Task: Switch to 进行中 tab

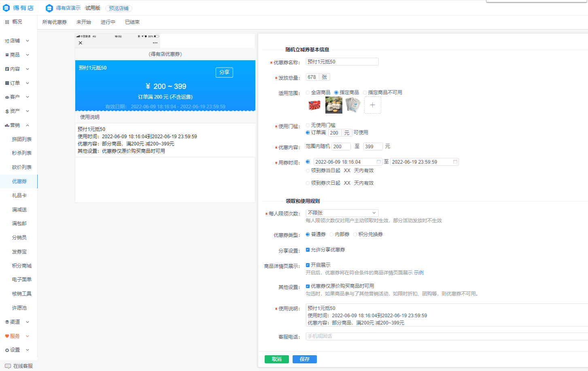Action: 108,22
